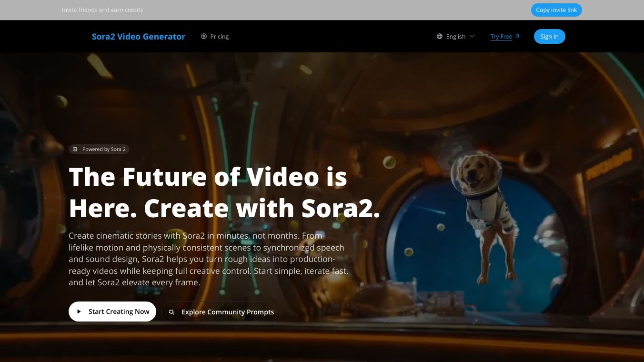Click the Invite friends and earn credits banner
The height and width of the screenshot is (362, 644).
coord(102,10)
